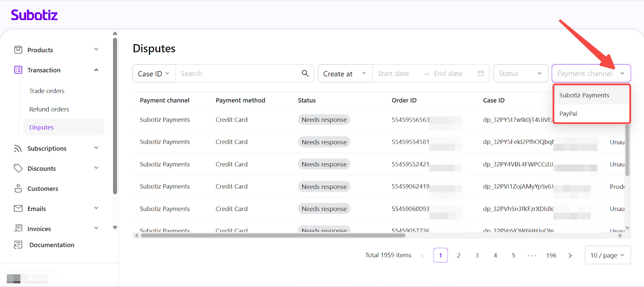Click the Discounts tag icon

pyautogui.click(x=18, y=168)
